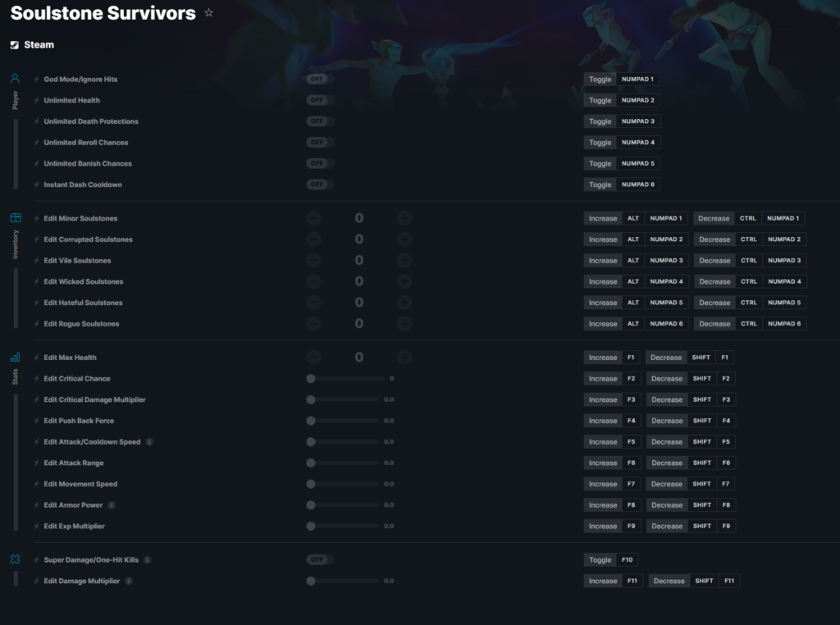Click the Edit Max Health value field
Viewport: 840px width, 625px height.
[359, 358]
